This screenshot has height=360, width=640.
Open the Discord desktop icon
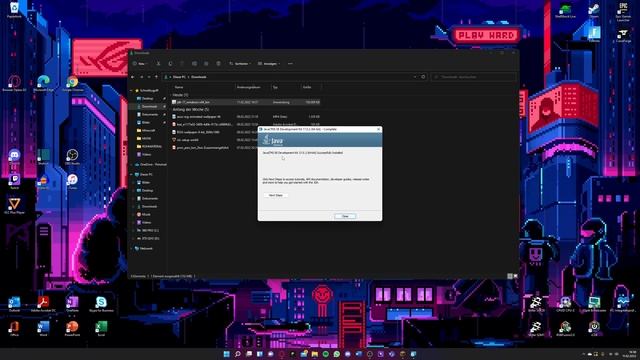14,157
